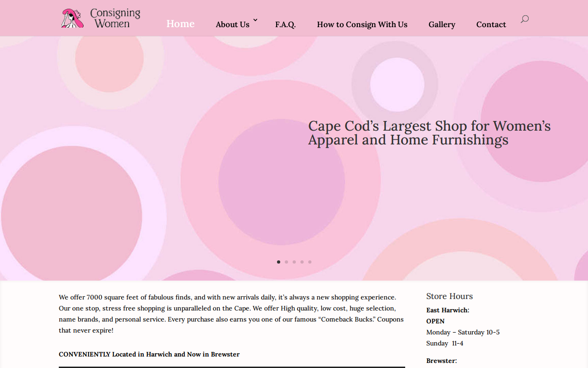Open the search magnifier icon

(x=525, y=19)
